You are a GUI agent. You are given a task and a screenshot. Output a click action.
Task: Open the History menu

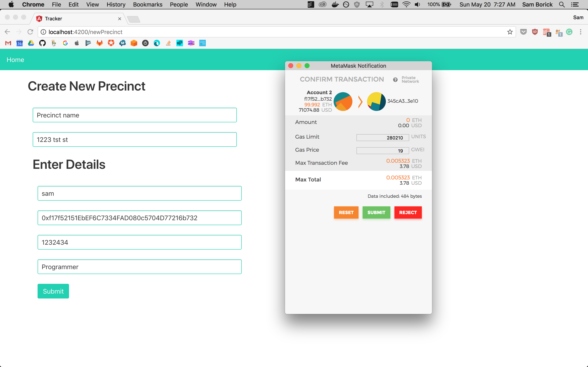tap(116, 5)
